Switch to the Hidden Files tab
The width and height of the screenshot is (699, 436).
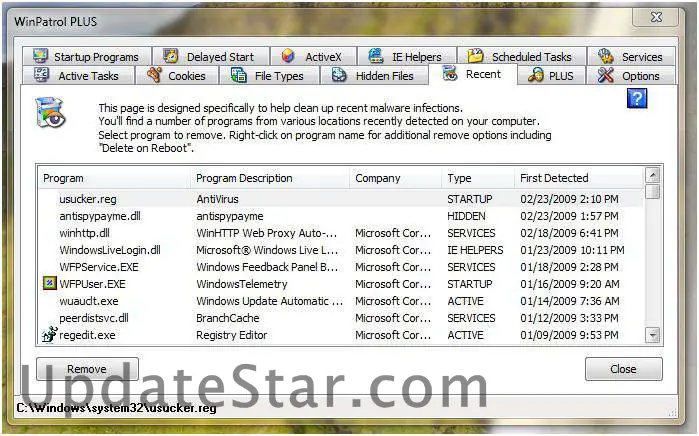pyautogui.click(x=374, y=75)
